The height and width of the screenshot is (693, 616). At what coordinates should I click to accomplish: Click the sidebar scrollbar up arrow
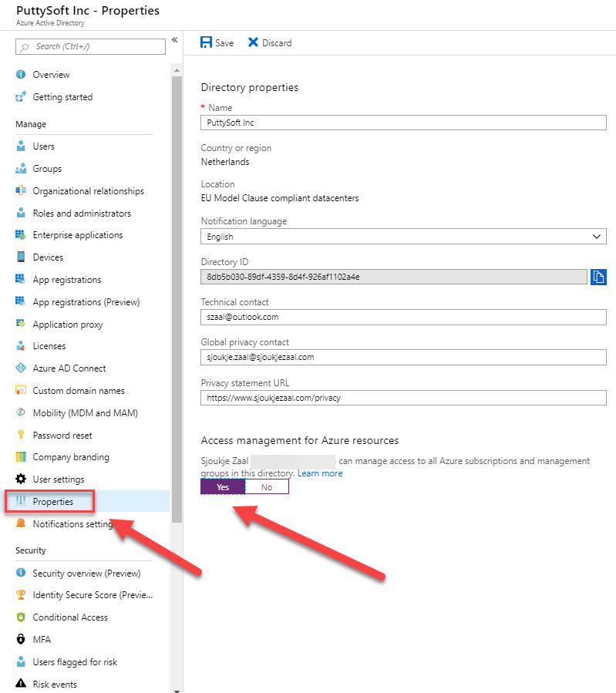click(177, 70)
